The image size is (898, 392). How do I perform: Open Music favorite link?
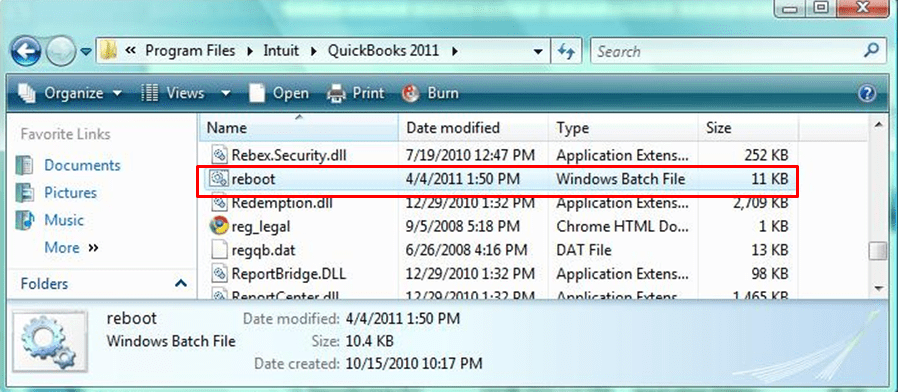click(64, 220)
